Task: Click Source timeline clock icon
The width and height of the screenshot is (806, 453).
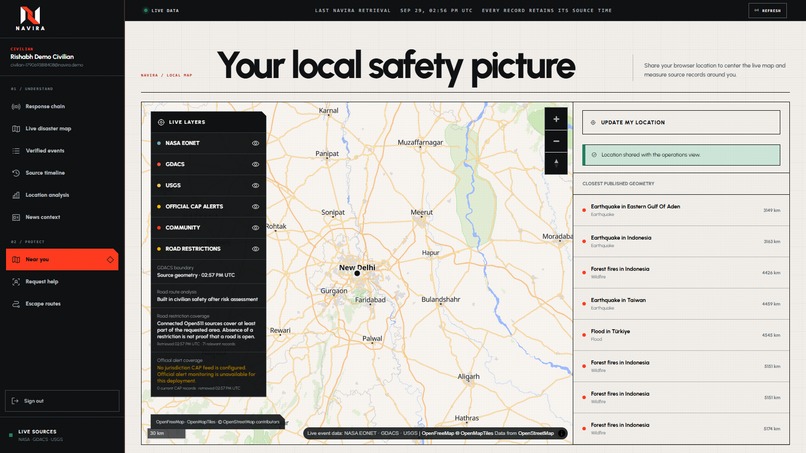Action: click(16, 173)
